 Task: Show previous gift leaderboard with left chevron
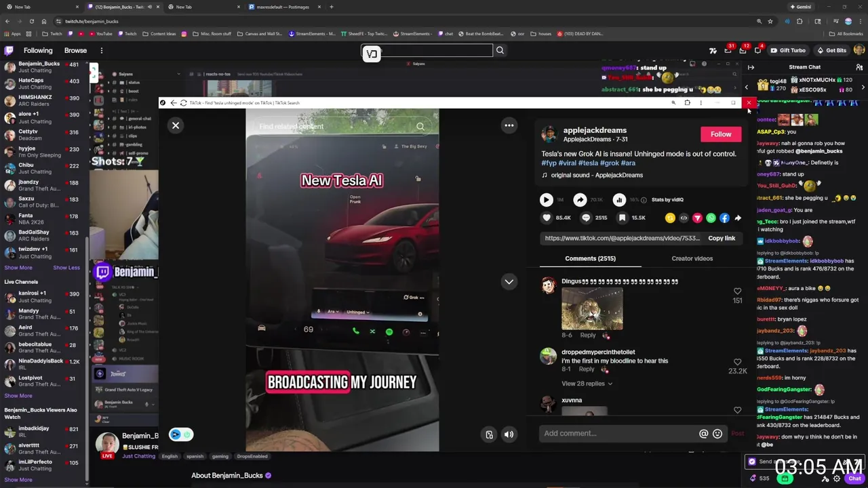[747, 87]
